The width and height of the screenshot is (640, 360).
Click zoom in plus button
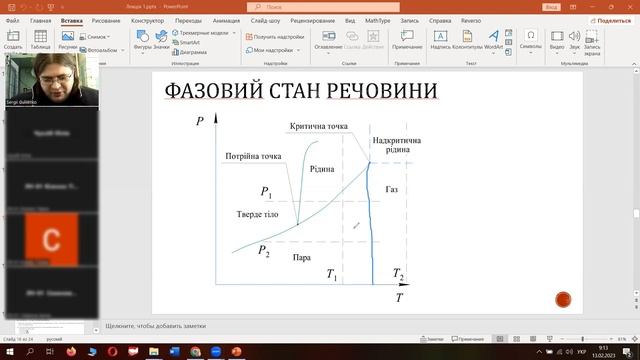coord(611,339)
